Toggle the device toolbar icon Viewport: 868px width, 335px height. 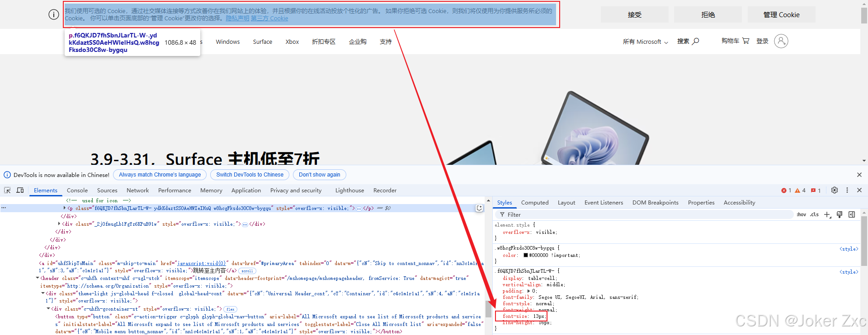[x=20, y=190]
